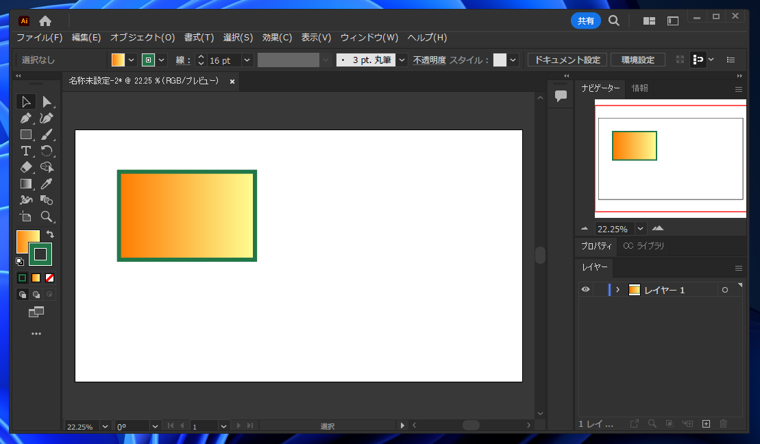Viewport: 760px width, 444px height.
Task: Open the fill color dropdown in control bar
Action: tap(131, 60)
